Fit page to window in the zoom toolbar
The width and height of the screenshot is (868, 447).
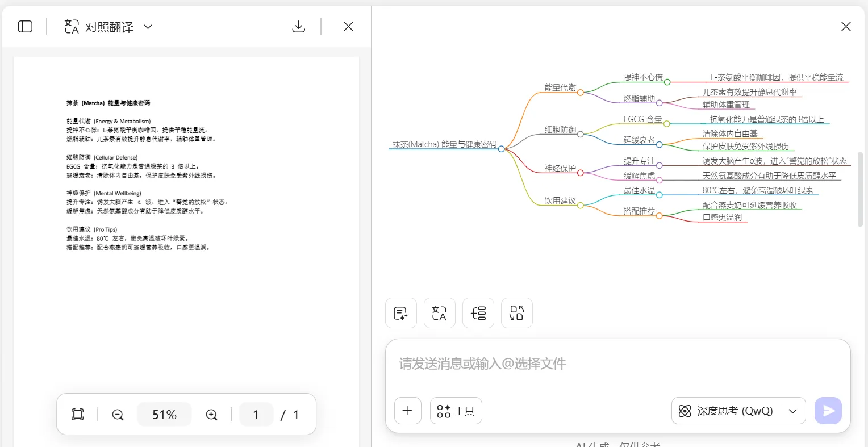coord(78,415)
